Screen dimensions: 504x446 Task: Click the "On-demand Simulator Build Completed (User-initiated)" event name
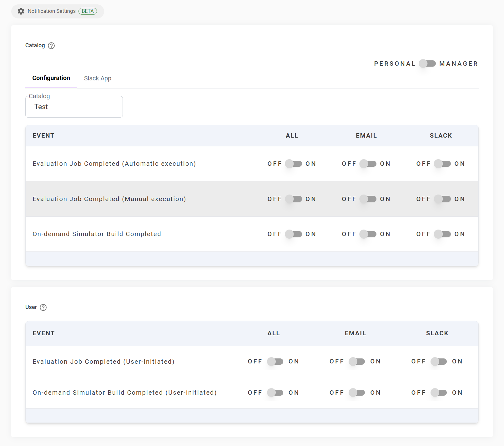(x=124, y=393)
